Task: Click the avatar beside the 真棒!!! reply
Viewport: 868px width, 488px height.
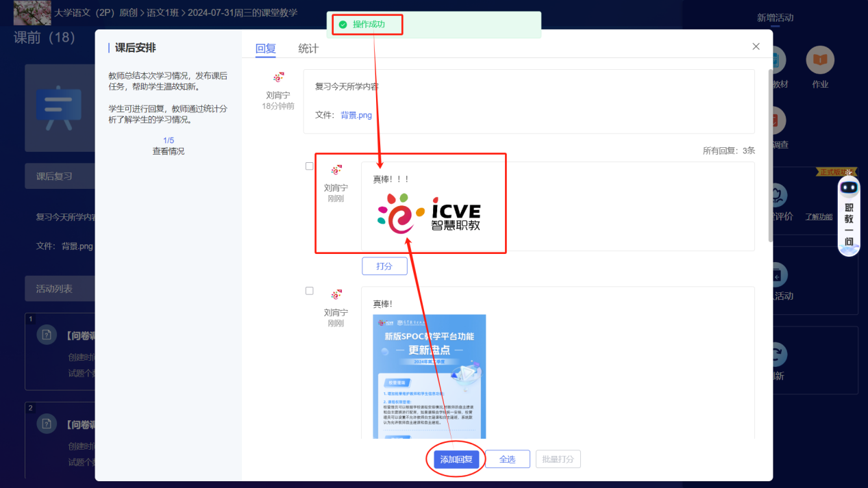Action: pyautogui.click(x=336, y=170)
